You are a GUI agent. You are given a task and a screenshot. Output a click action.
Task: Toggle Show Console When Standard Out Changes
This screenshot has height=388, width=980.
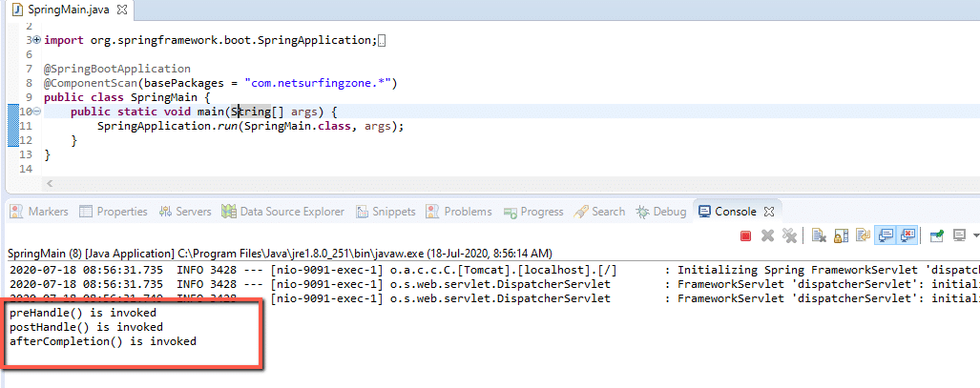[x=885, y=235]
